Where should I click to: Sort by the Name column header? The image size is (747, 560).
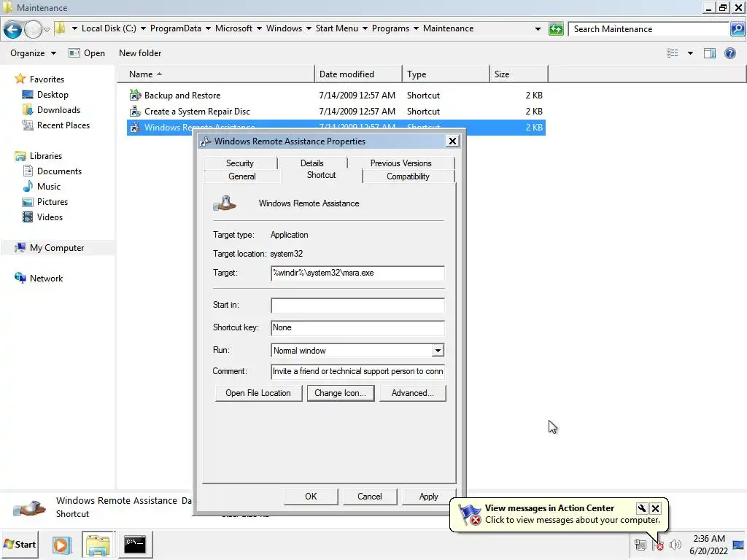tap(216, 74)
